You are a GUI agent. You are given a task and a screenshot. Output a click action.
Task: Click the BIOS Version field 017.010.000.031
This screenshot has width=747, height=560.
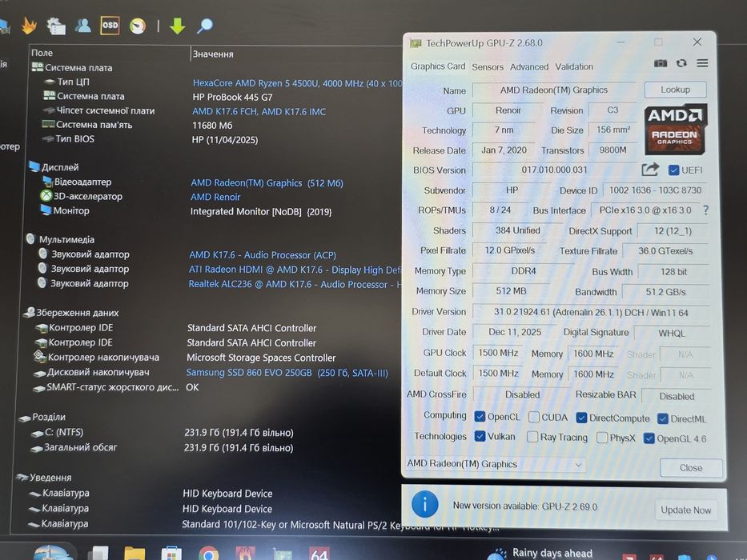(554, 170)
